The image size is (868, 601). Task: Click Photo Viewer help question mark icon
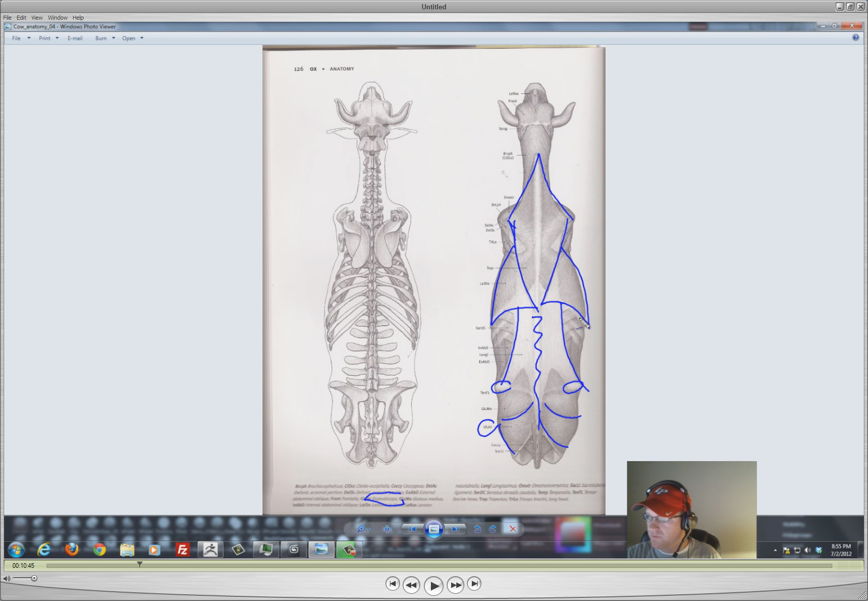click(x=856, y=37)
